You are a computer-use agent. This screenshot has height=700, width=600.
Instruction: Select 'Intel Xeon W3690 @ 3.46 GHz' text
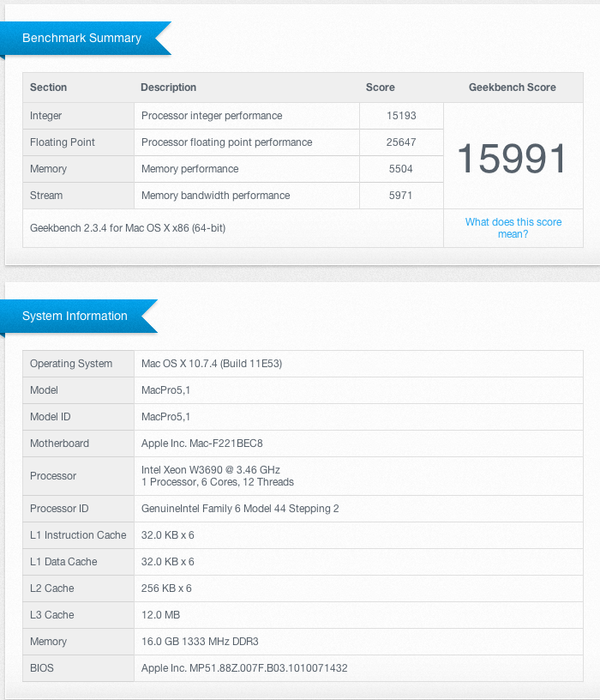coord(211,469)
